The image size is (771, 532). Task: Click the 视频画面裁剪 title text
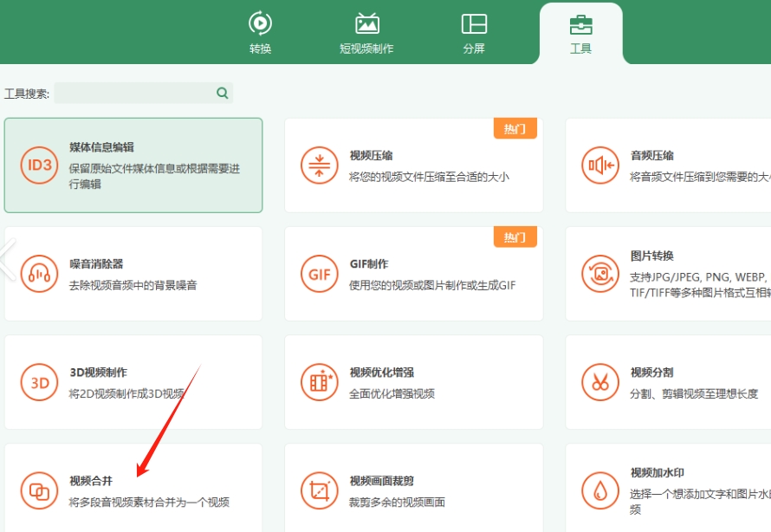pos(382,481)
